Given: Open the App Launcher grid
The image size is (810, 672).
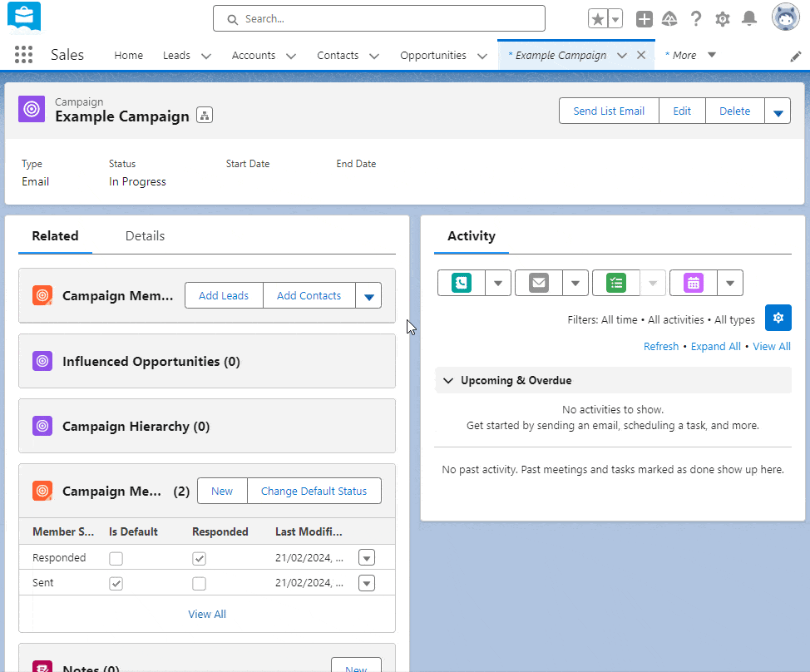Looking at the screenshot, I should 24,55.
